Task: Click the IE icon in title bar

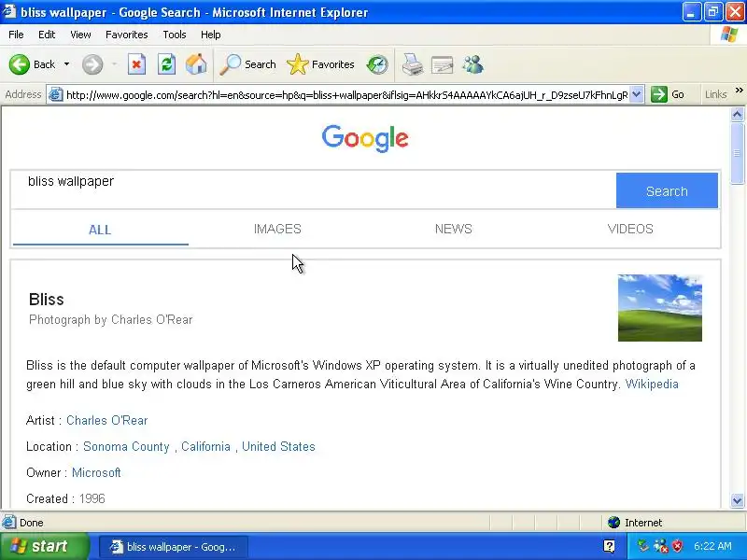Action: (x=9, y=11)
